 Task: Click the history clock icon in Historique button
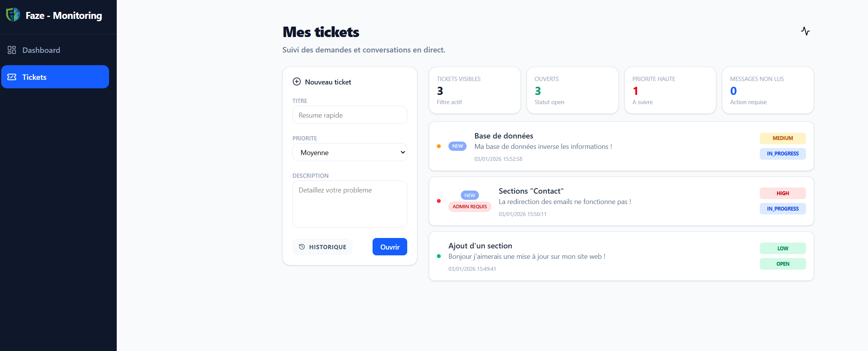pyautogui.click(x=302, y=247)
